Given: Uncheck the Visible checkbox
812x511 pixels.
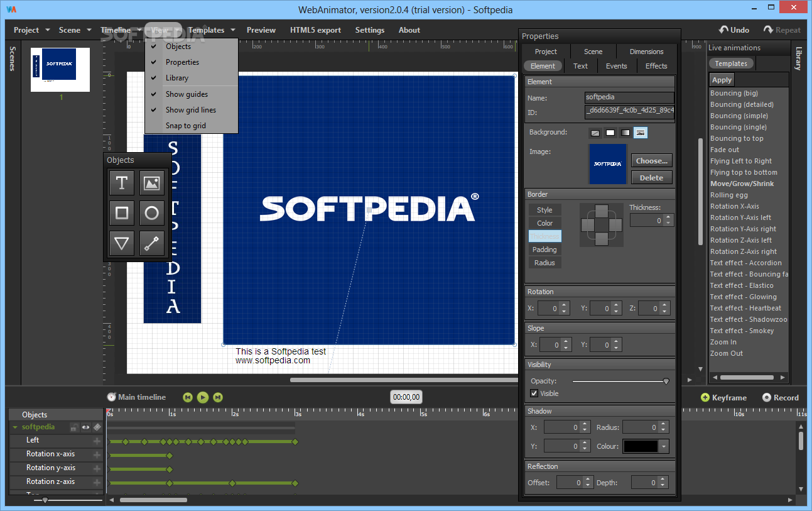Looking at the screenshot, I should point(534,393).
